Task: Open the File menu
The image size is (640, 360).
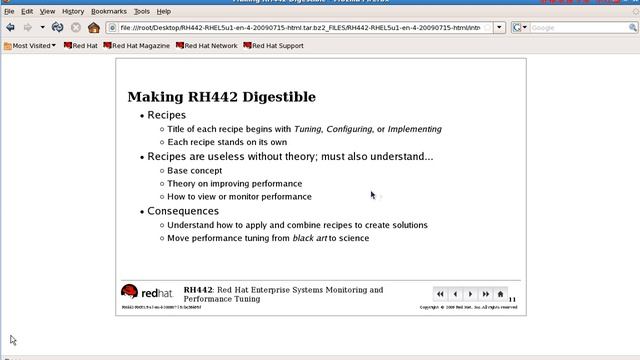Action: (x=9, y=11)
